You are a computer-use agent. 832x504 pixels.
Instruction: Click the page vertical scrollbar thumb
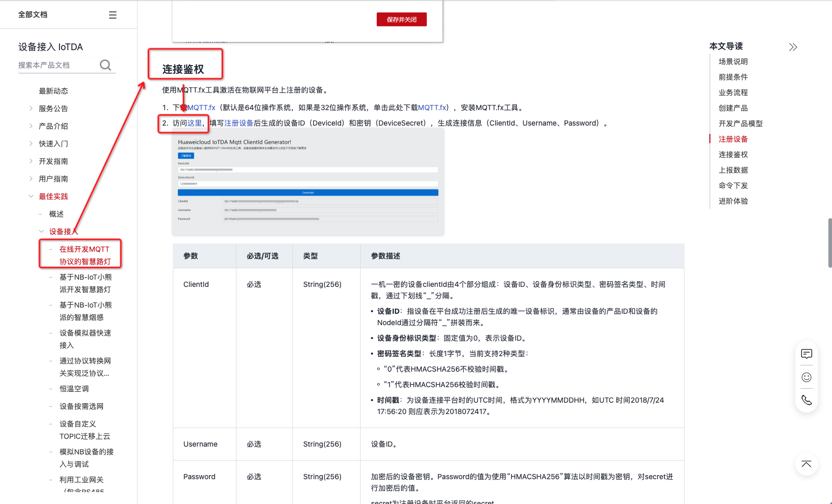pos(829,242)
